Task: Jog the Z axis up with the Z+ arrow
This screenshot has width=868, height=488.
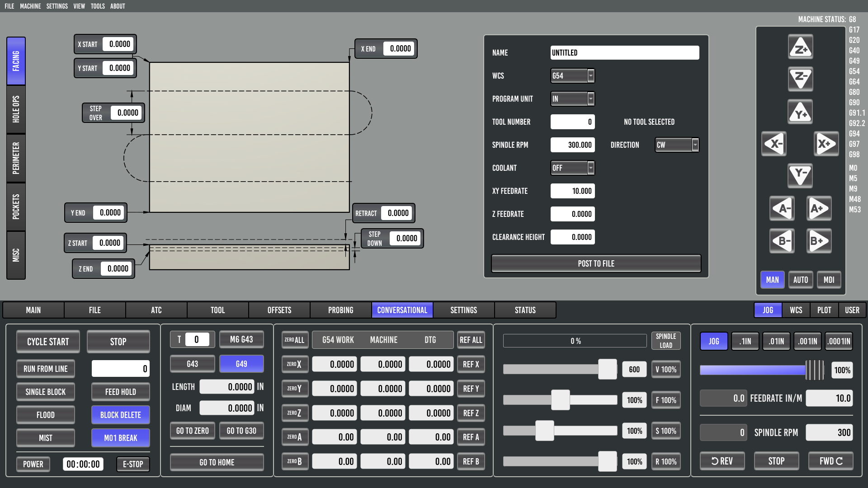Action: [800, 47]
